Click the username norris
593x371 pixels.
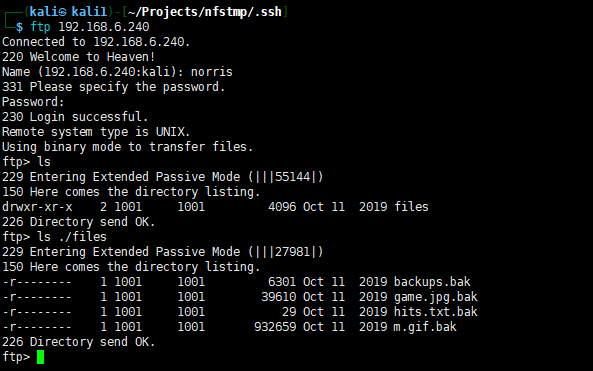(211, 72)
